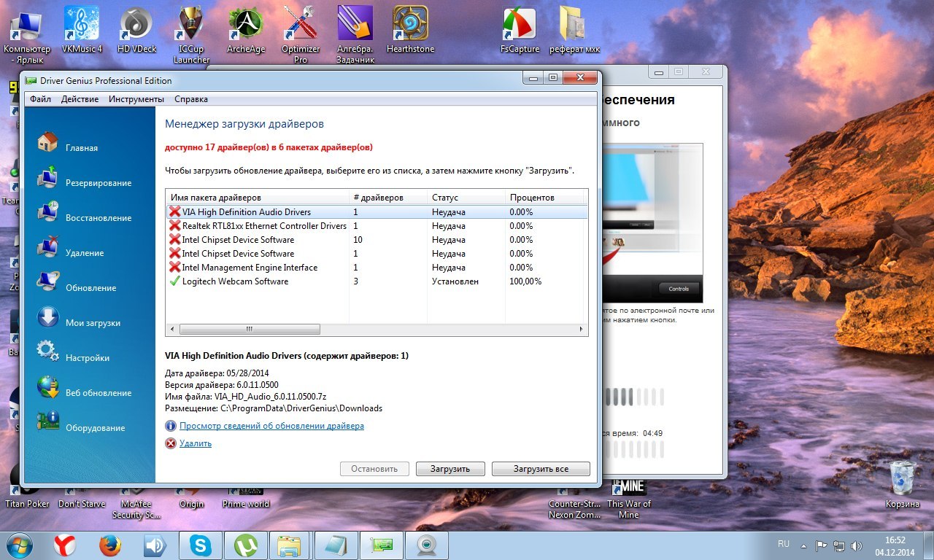
Task: Open Мои загрузки downloads section
Action: [x=47, y=317]
